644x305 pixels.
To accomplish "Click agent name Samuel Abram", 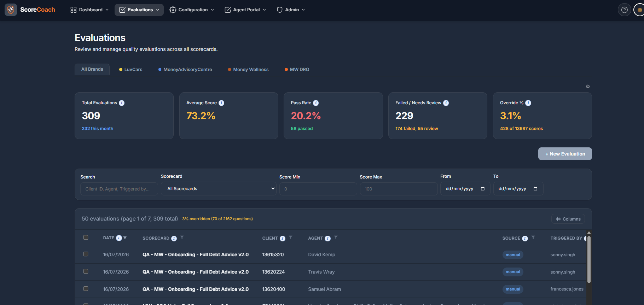I will coord(325,289).
